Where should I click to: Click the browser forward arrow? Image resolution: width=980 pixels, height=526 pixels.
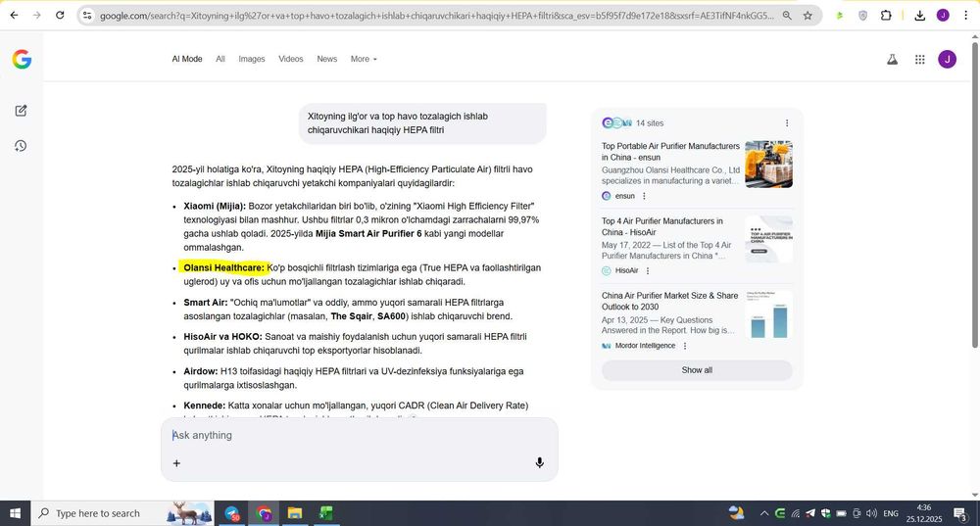pyautogui.click(x=37, y=15)
